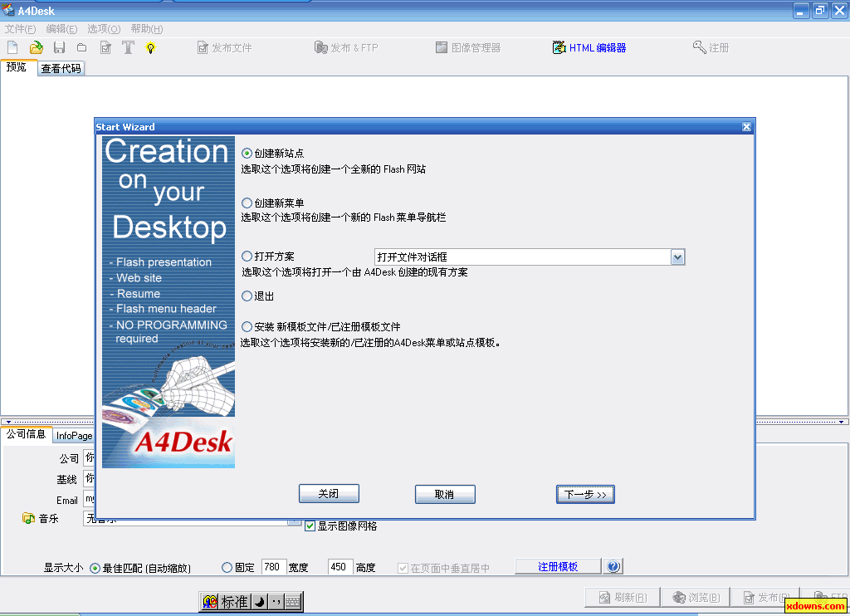Toggle the IME punctuation mode icon

(x=276, y=601)
